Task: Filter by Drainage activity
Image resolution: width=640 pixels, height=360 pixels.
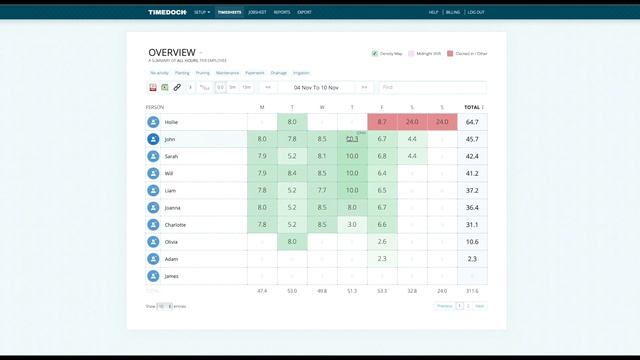Action: coord(279,73)
